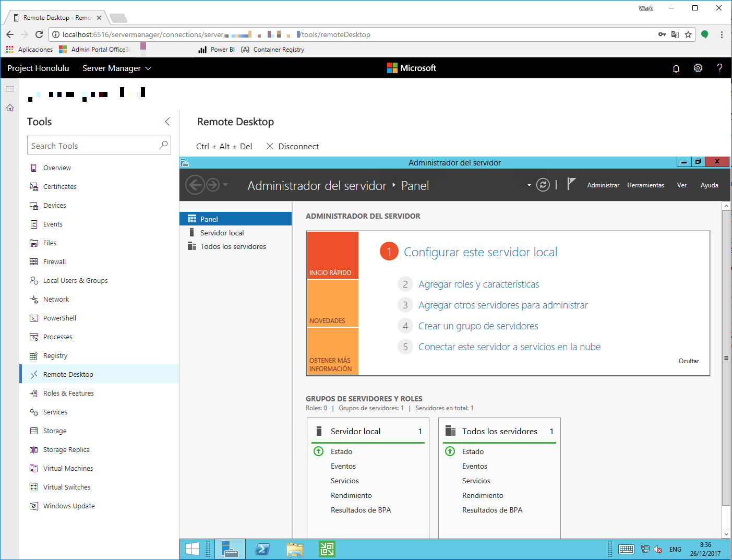Screen dimensions: 732x560
Task: Click the Ocultar link
Action: pos(689,361)
